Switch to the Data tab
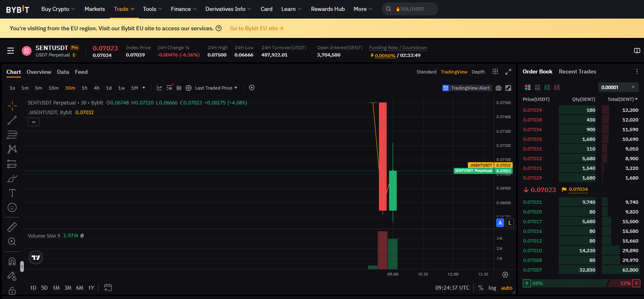The height and width of the screenshot is (299, 644). point(63,72)
